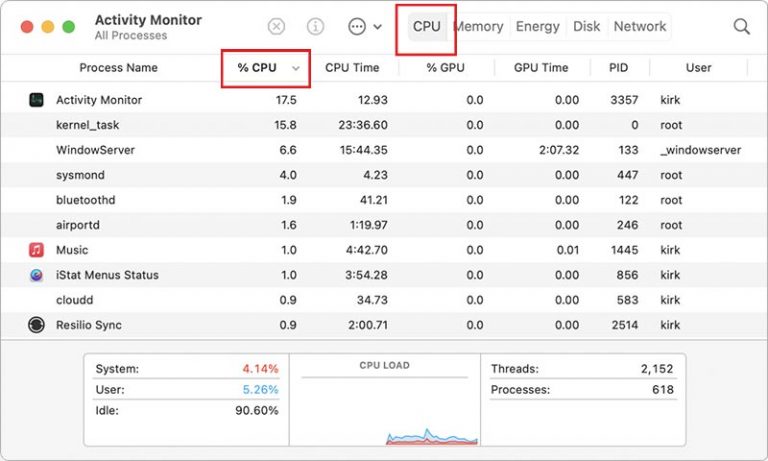
Task: Open the process info inspector icon
Action: click(x=315, y=27)
